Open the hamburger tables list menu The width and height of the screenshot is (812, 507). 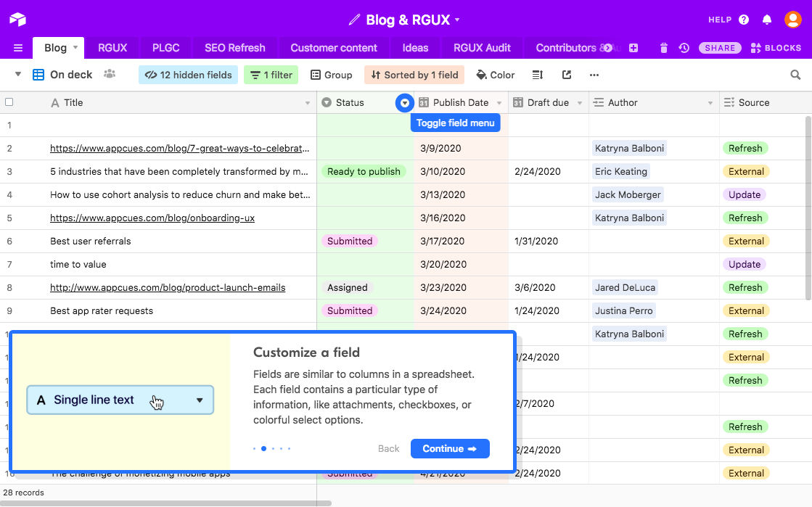click(x=18, y=48)
